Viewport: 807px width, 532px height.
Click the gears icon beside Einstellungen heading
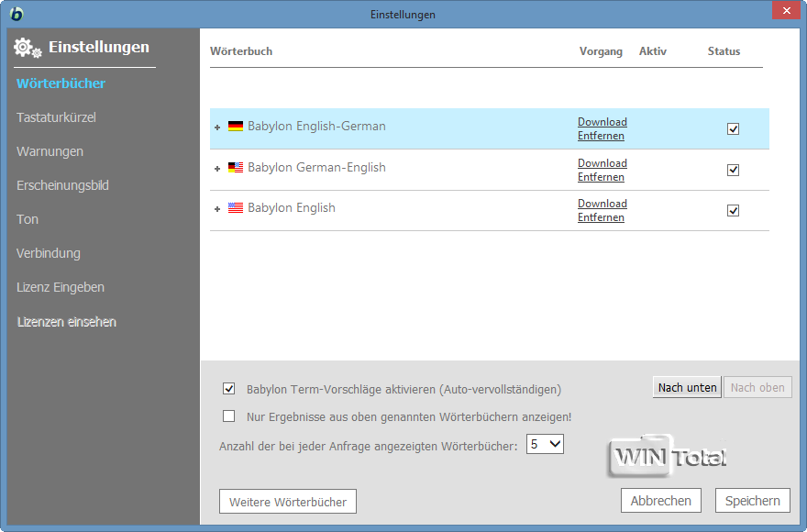(28, 48)
